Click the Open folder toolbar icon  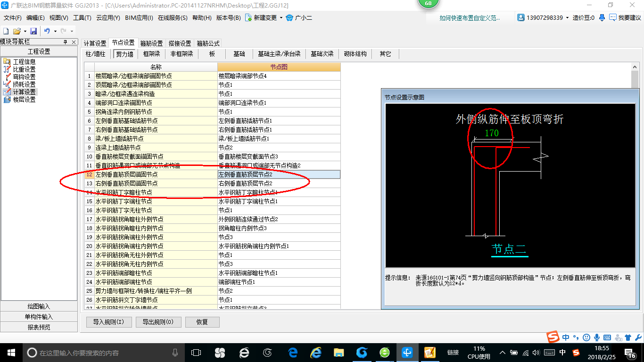pos(17,31)
